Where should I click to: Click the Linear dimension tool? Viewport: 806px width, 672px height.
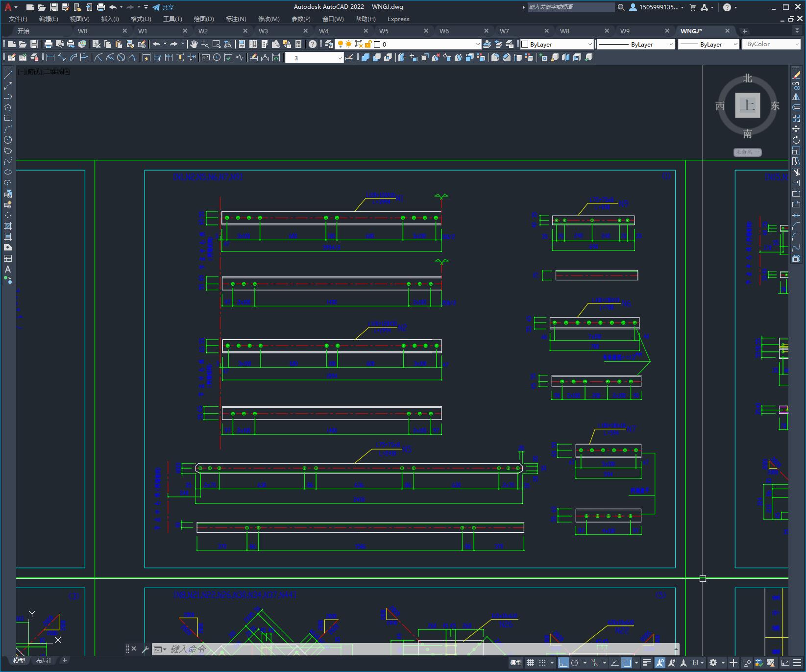50,57
